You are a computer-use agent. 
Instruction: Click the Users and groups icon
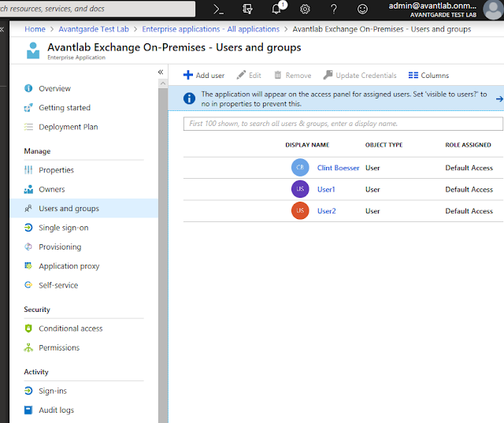click(28, 208)
